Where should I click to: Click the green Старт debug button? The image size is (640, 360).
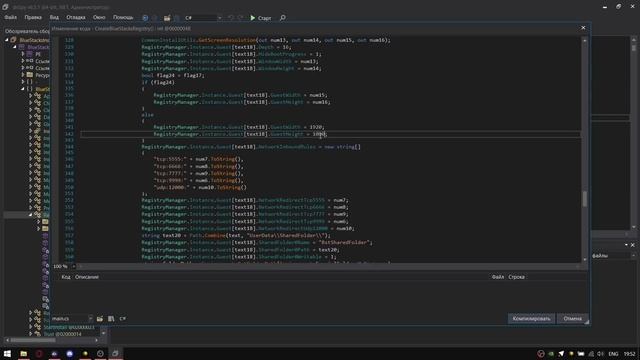[260, 18]
